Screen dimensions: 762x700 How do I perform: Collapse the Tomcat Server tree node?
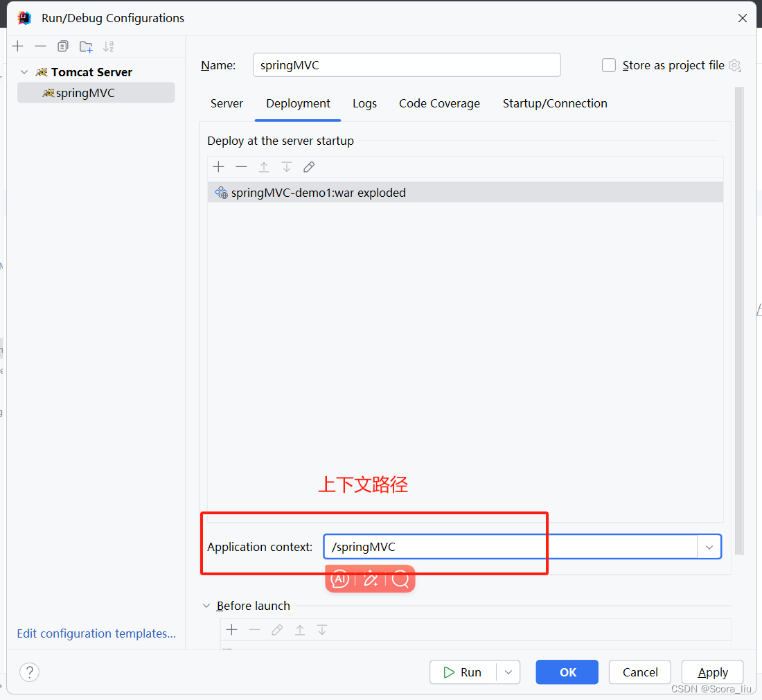pyautogui.click(x=24, y=72)
